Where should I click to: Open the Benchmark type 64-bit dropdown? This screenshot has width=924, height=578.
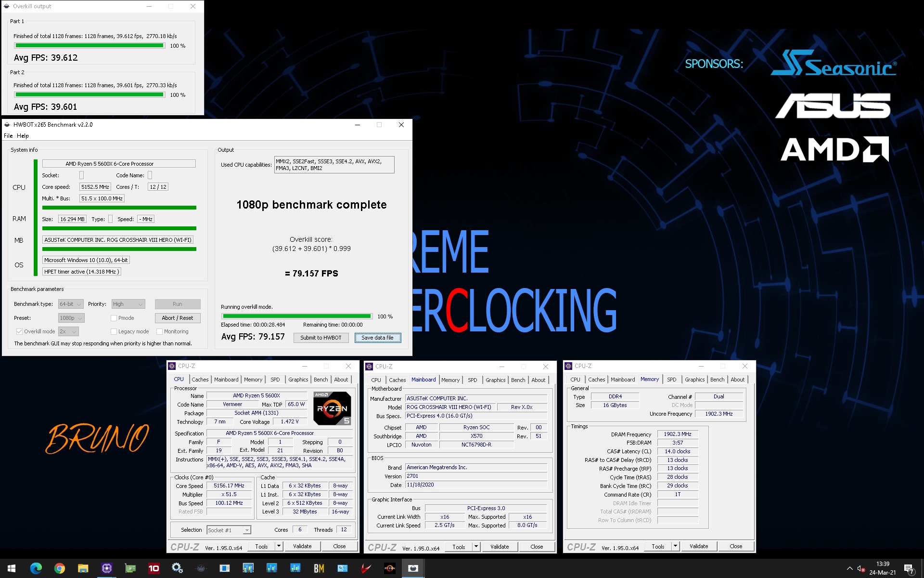coord(71,304)
